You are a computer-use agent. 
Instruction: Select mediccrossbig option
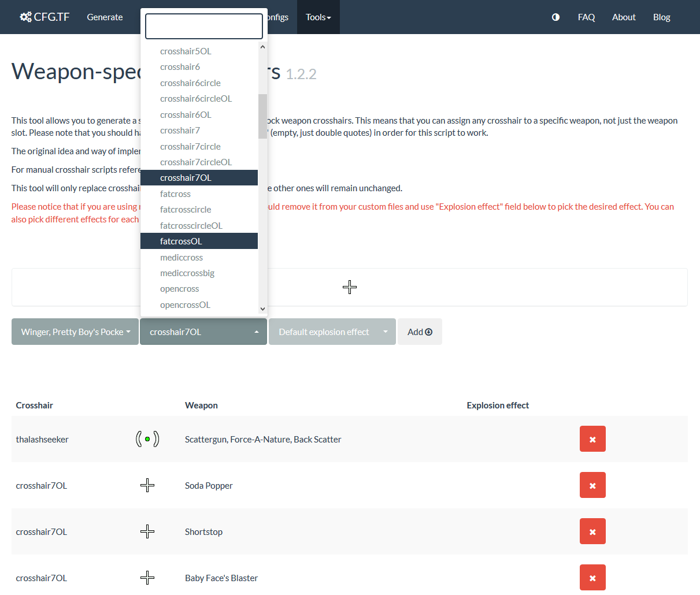(199, 273)
